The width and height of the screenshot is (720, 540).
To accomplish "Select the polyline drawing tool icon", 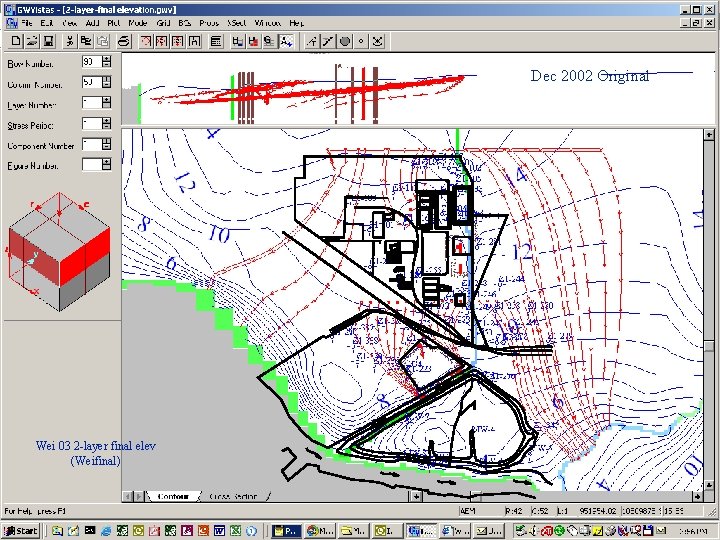I will (312, 41).
